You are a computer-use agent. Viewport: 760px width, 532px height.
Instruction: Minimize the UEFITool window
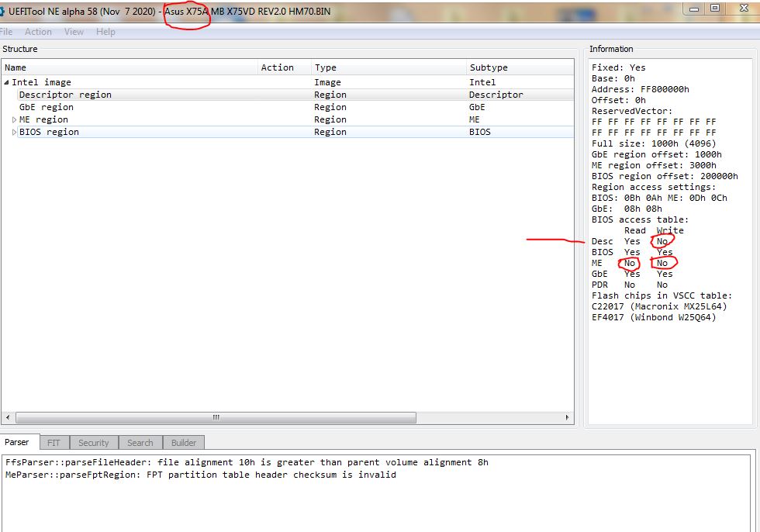pos(694,9)
